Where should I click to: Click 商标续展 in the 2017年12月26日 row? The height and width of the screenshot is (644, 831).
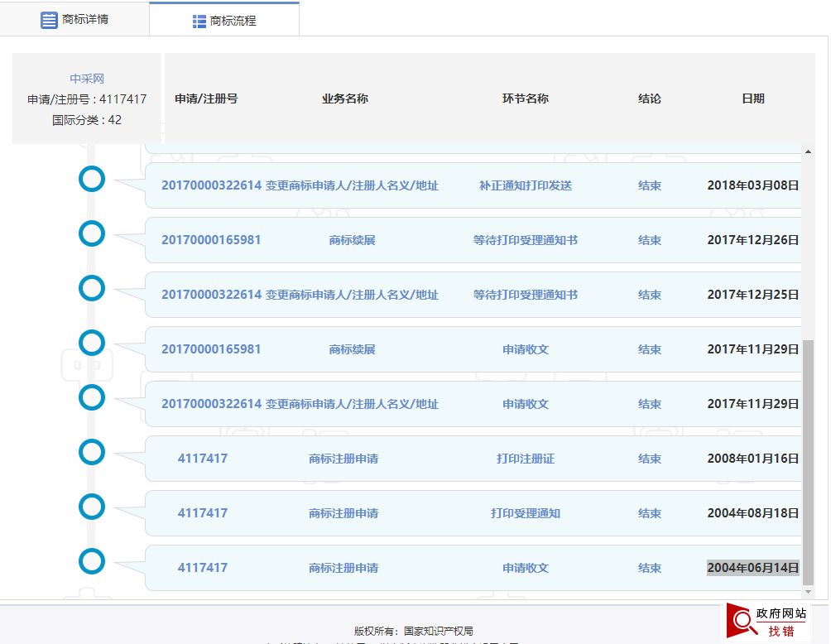(x=352, y=240)
